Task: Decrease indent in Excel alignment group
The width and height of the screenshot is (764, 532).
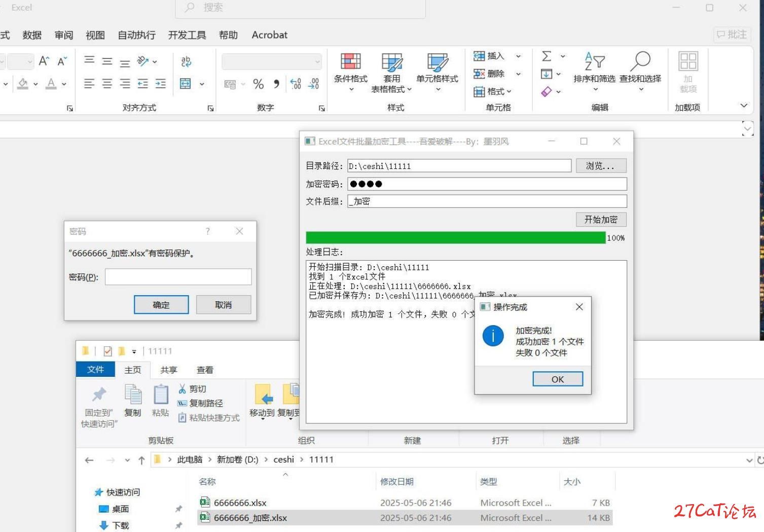Action: point(143,84)
